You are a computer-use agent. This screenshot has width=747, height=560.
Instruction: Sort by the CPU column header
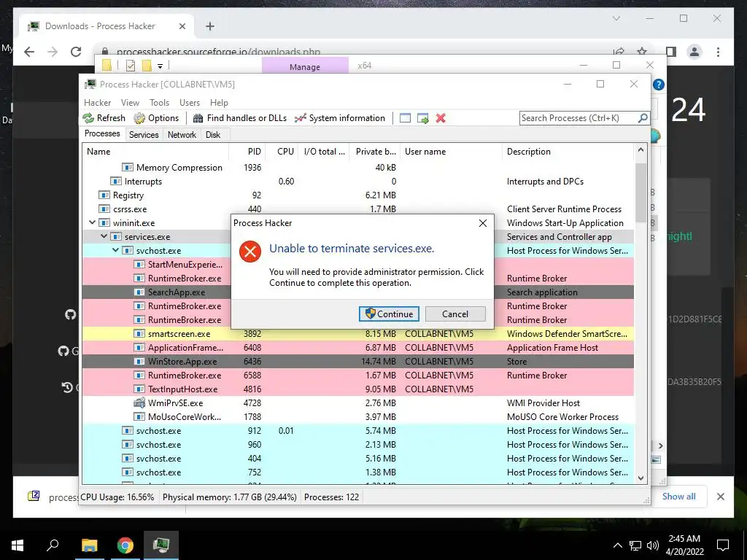click(282, 152)
